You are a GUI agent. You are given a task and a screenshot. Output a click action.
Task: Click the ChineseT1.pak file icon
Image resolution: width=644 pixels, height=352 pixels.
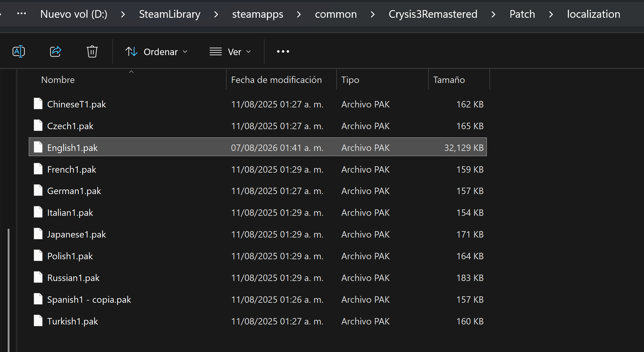tap(38, 103)
